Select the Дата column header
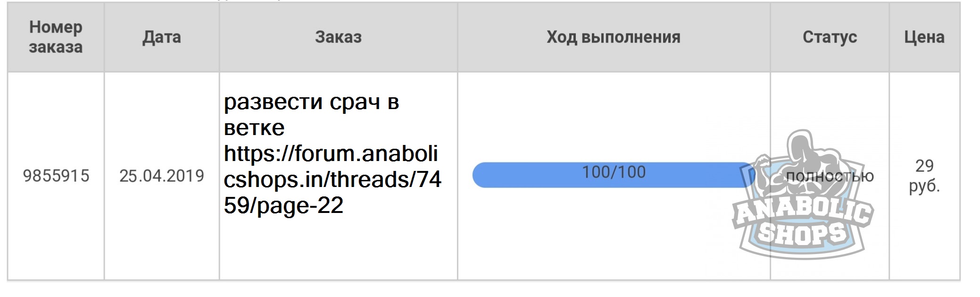The width and height of the screenshot is (980, 297). click(162, 37)
